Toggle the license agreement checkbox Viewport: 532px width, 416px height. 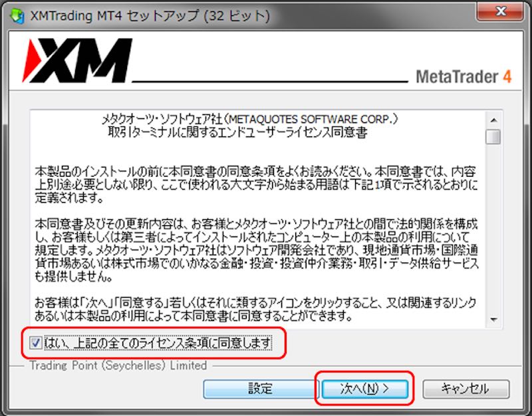[x=35, y=343]
